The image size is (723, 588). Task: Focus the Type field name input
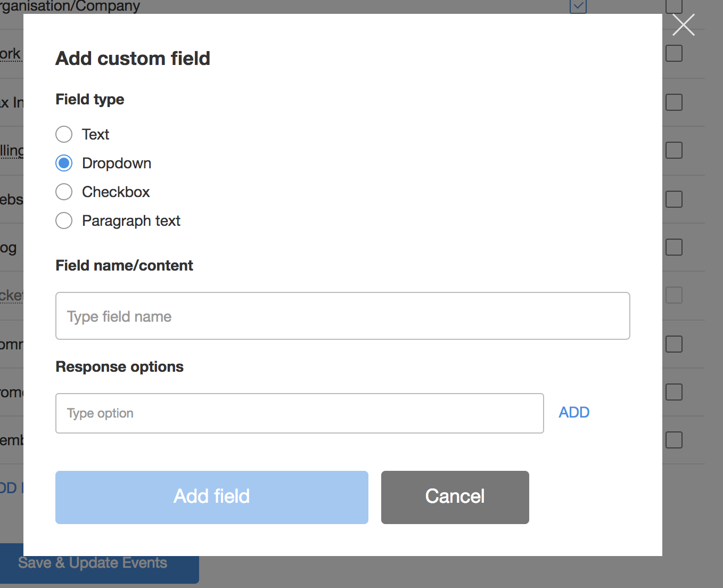pos(342,316)
